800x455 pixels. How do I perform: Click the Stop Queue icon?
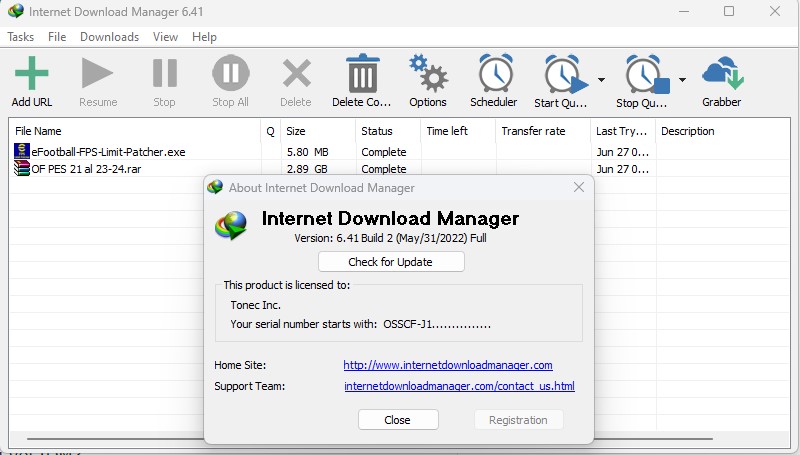(647, 74)
